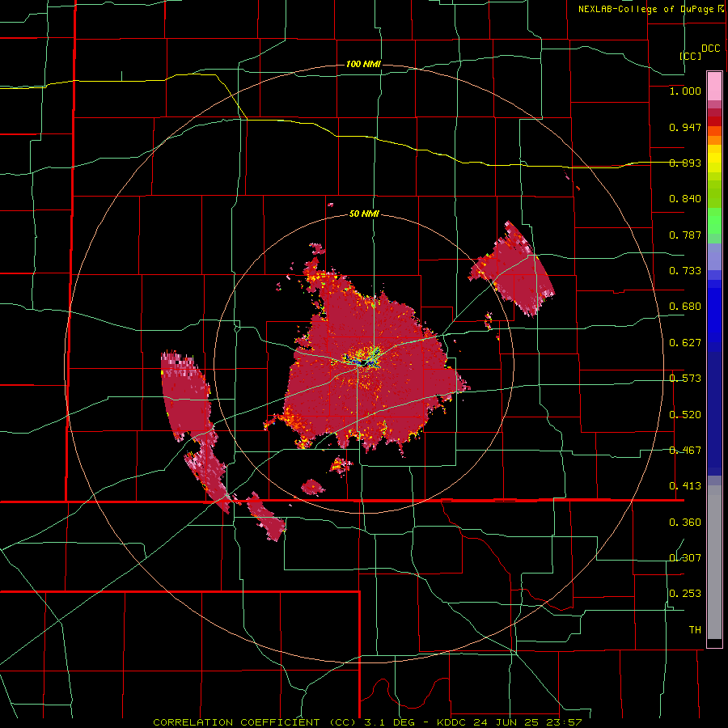Viewport: 728px width, 728px height.
Task: Click the [CC] product label
Action: (691, 56)
